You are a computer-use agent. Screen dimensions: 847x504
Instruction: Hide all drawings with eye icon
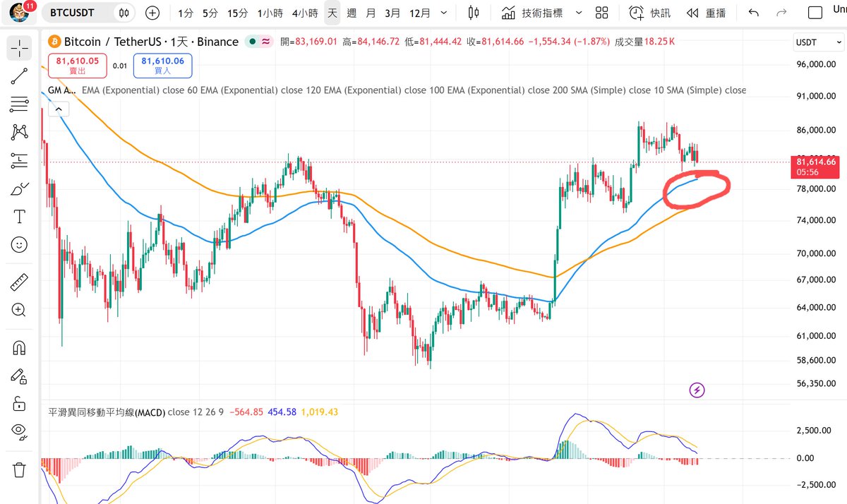coord(19,431)
